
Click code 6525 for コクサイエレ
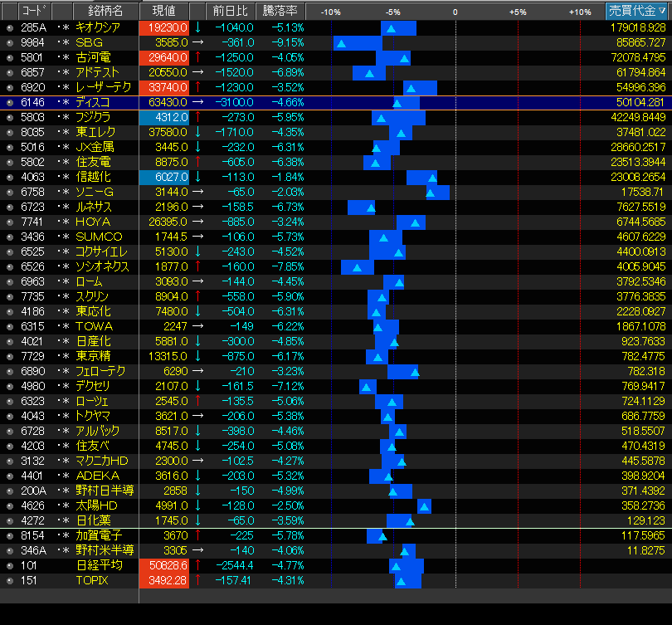pyautogui.click(x=32, y=251)
